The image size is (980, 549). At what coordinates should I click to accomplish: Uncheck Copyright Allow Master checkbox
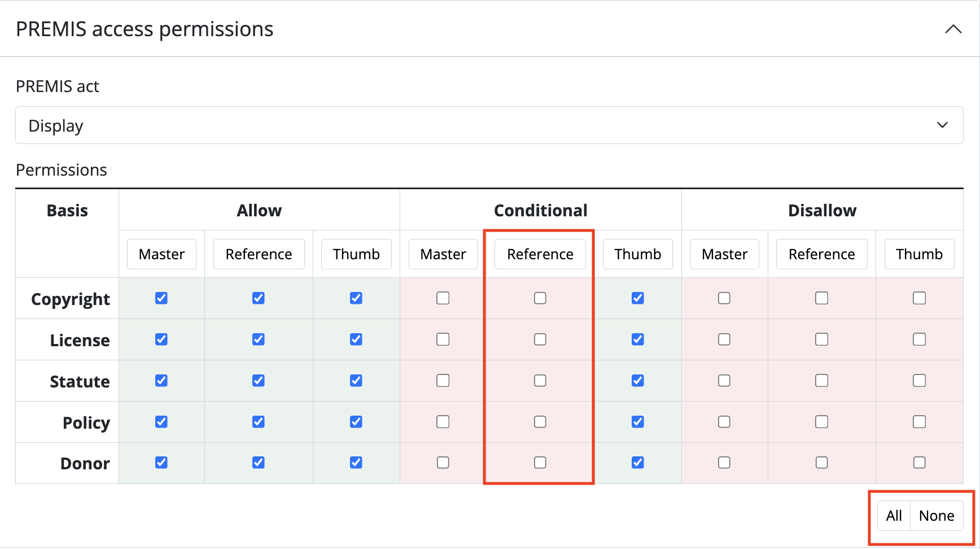click(161, 298)
